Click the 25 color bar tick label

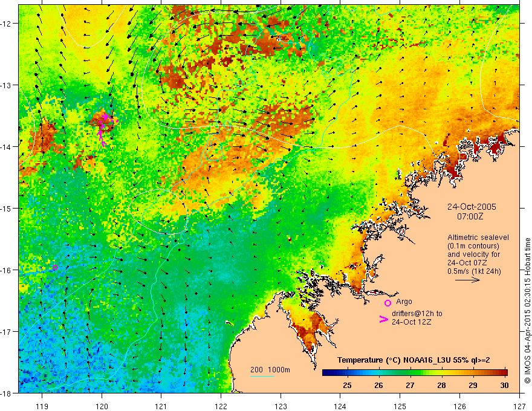(x=347, y=385)
